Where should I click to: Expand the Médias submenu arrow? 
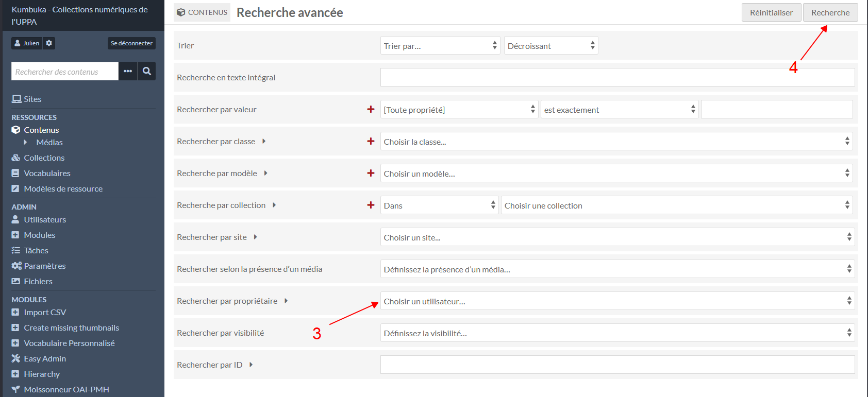(25, 142)
